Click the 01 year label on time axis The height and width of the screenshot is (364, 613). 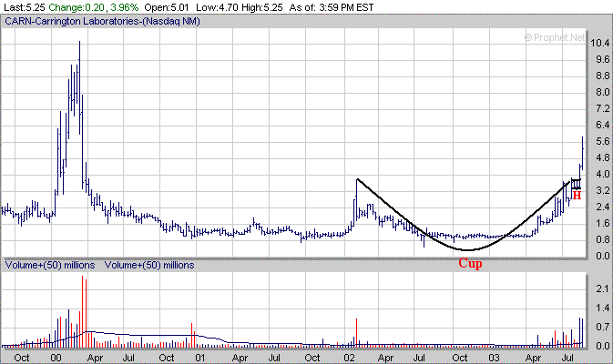click(199, 358)
